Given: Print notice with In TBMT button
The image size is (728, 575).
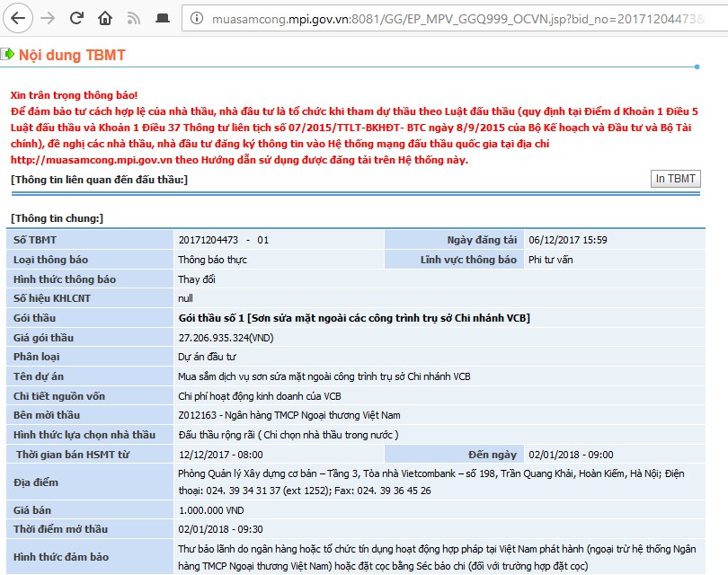Looking at the screenshot, I should [x=676, y=179].
